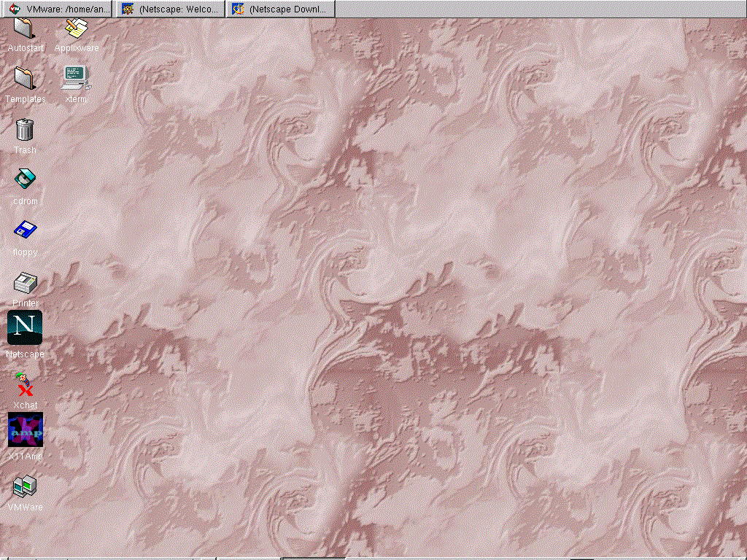747x560 pixels.
Task: Open the Templates folder icon
Action: coord(24,78)
